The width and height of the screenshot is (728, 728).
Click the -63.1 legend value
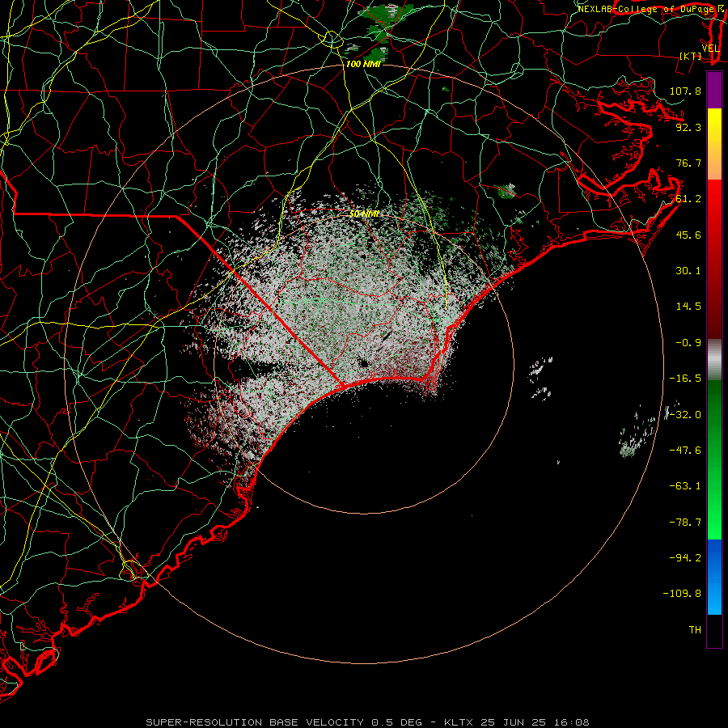[685, 486]
